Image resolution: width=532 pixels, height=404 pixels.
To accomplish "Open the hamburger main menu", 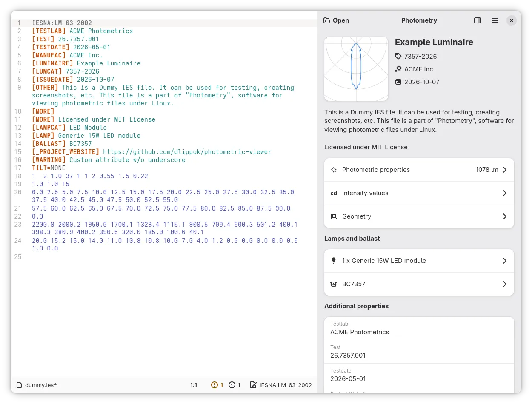I will tap(495, 20).
